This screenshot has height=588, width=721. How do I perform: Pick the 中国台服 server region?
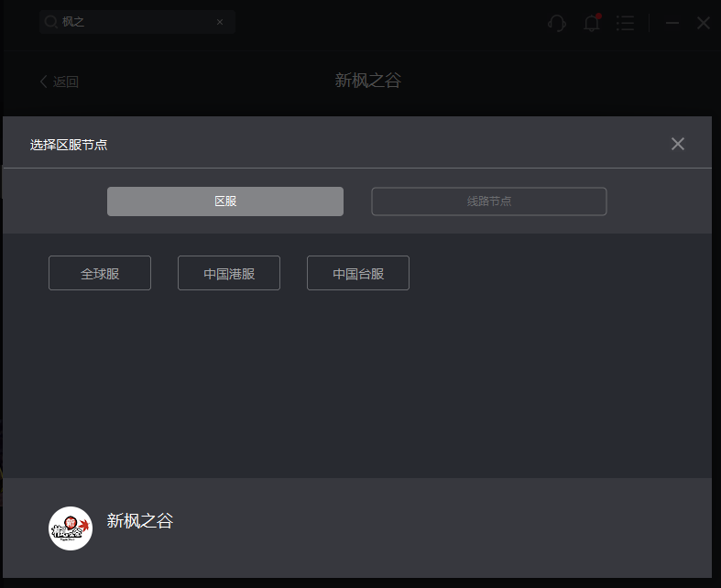tap(358, 273)
